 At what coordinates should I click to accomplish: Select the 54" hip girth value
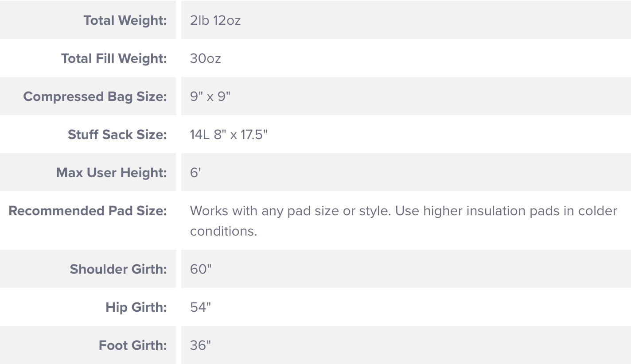point(200,307)
